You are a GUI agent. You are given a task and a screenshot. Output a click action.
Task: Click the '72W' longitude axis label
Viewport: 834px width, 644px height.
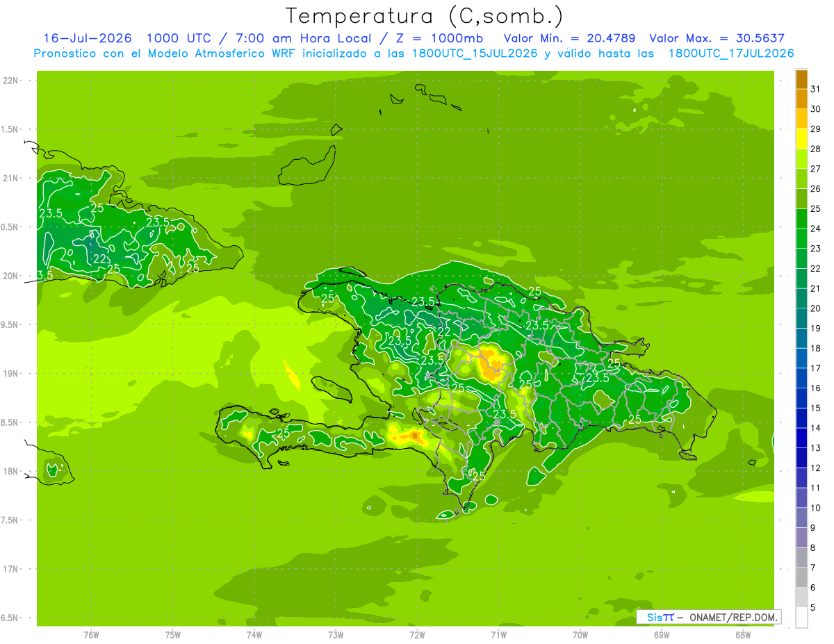pyautogui.click(x=417, y=634)
